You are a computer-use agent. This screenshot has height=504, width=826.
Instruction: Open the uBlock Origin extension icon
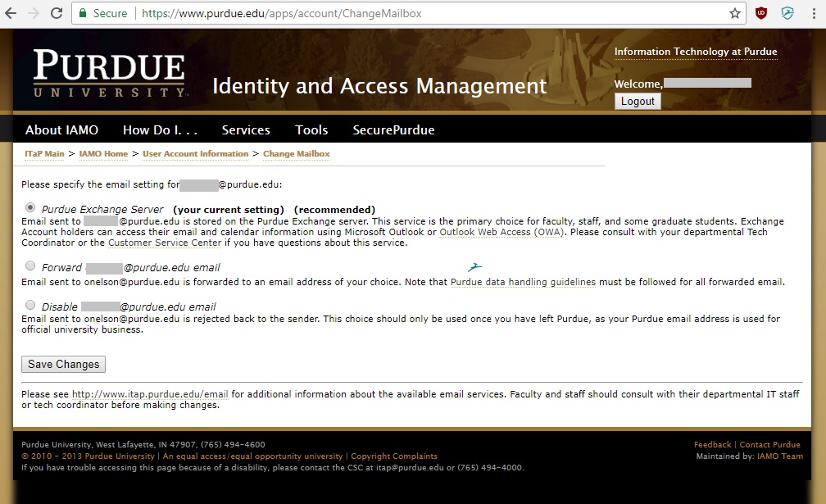(761, 13)
